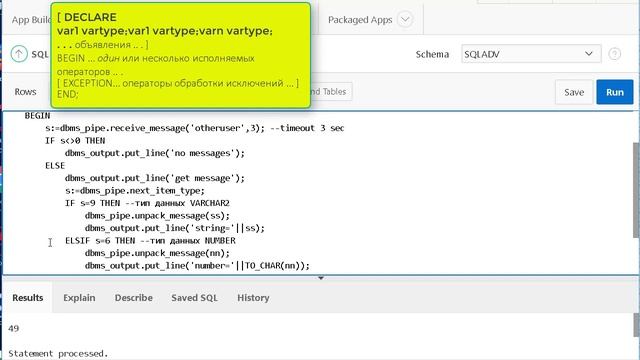
Task: Click the put_line('no messages') line
Action: pos(155,153)
